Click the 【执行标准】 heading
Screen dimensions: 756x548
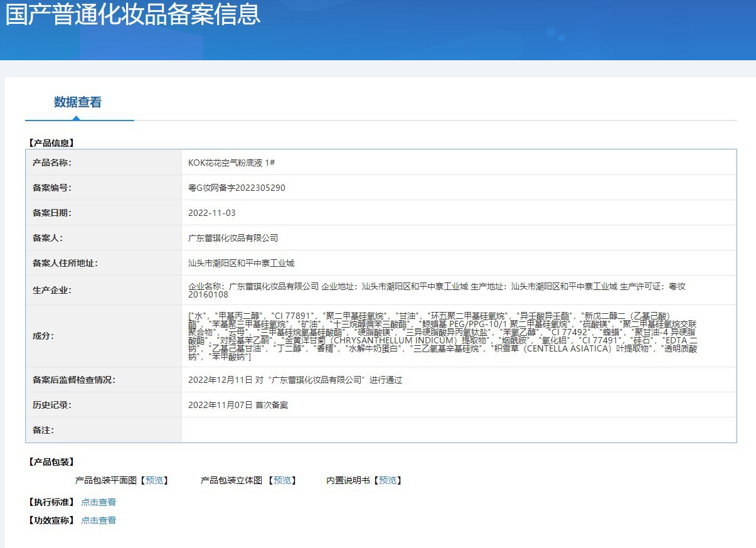(51, 502)
